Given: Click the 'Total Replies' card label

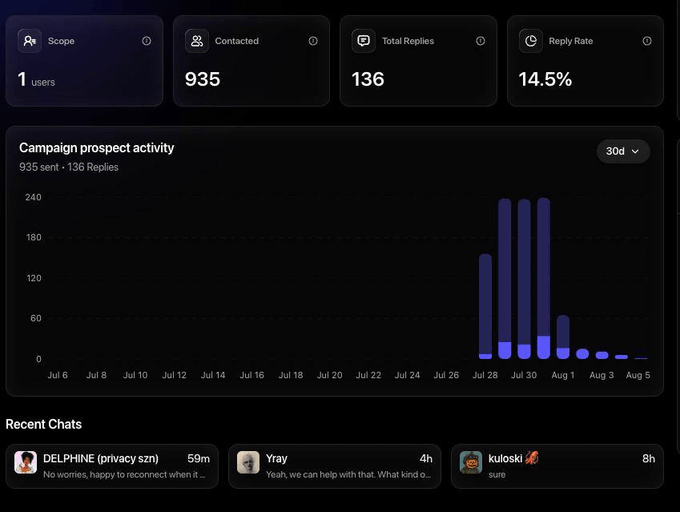Looking at the screenshot, I should click(x=408, y=41).
